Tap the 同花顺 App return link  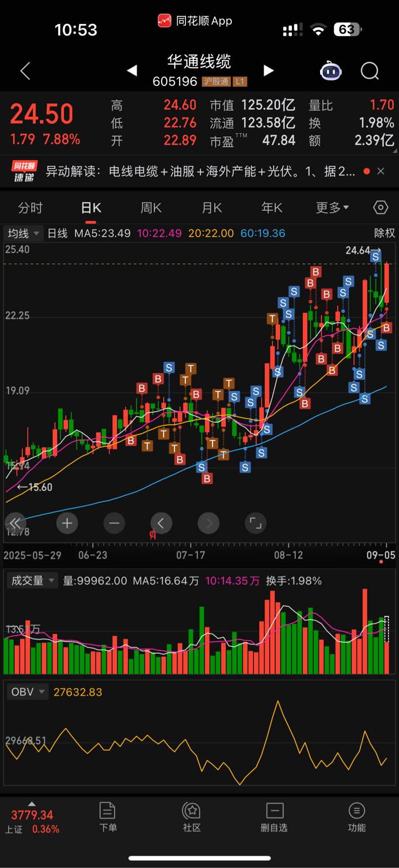coord(195,21)
